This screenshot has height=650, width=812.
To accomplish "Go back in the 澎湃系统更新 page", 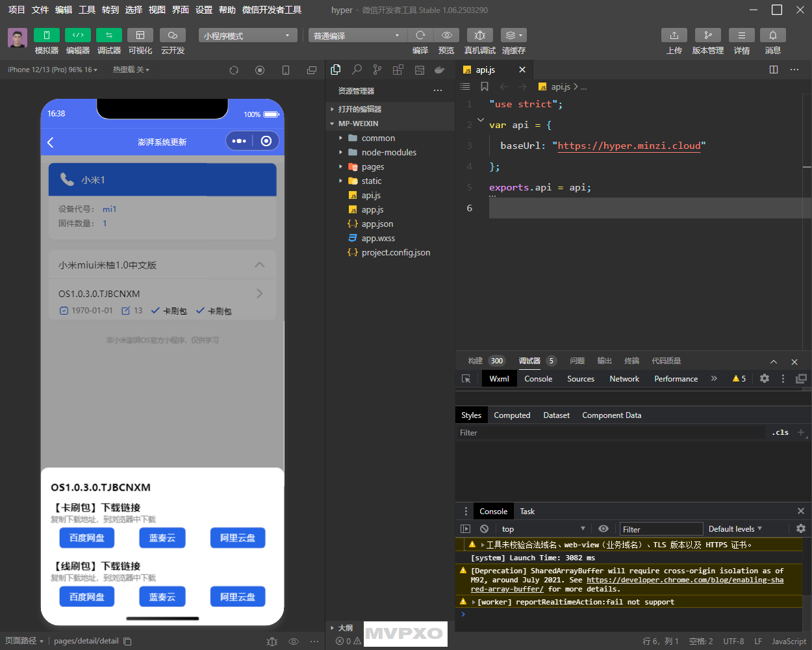I will pyautogui.click(x=51, y=142).
